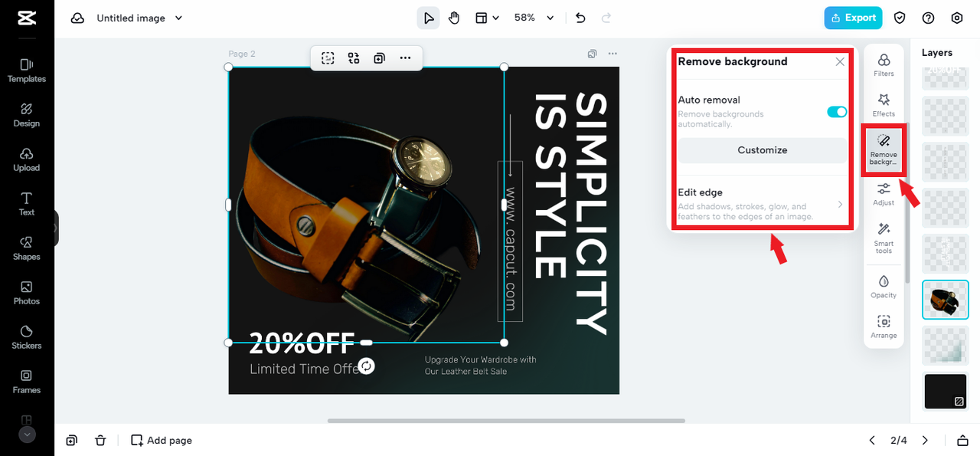Open the Stickers panel
This screenshot has height=456, width=980.
[x=27, y=337]
